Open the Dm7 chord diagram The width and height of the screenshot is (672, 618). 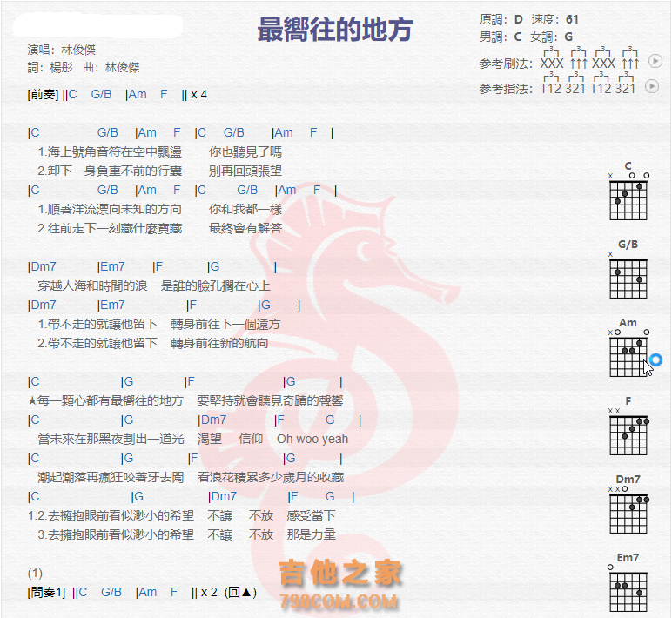628,505
